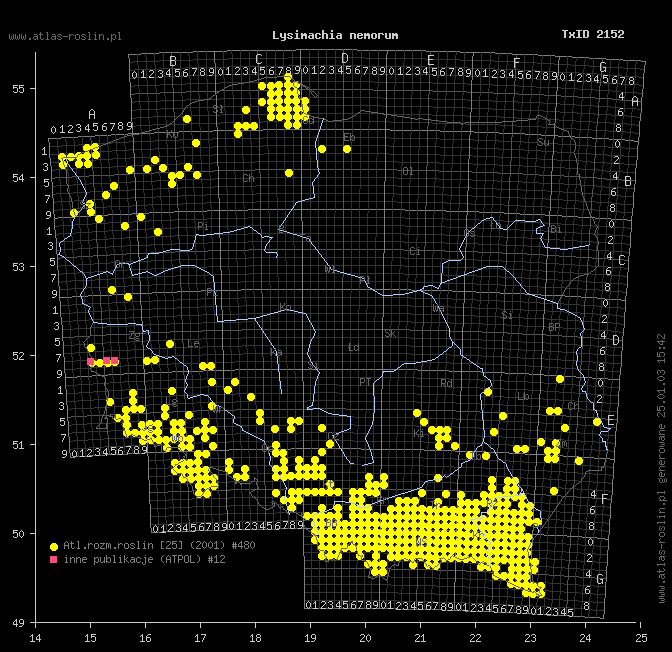Click longitude axis label 20
Screen dimensions: 672x652
click(365, 638)
